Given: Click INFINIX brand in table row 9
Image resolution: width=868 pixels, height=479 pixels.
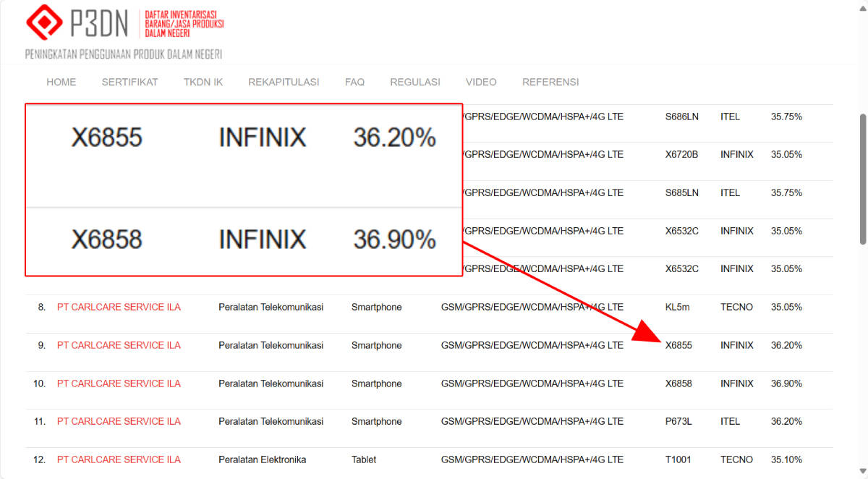Looking at the screenshot, I should pyautogui.click(x=736, y=345).
